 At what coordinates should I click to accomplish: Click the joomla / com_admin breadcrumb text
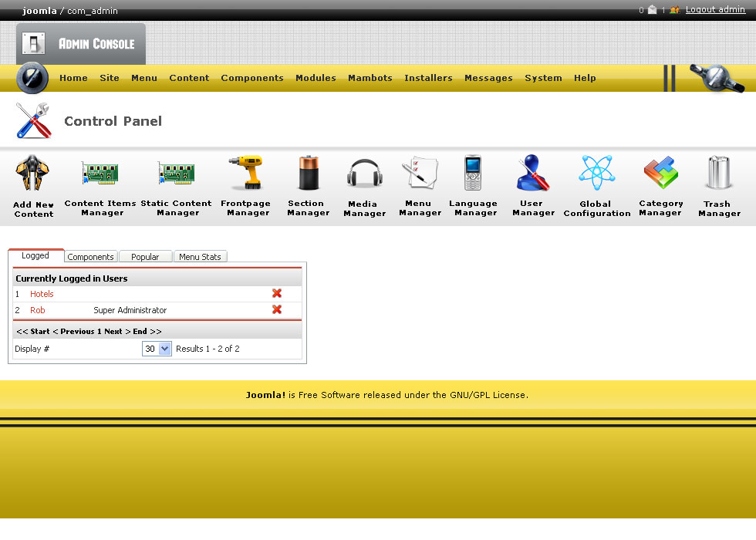(x=70, y=11)
